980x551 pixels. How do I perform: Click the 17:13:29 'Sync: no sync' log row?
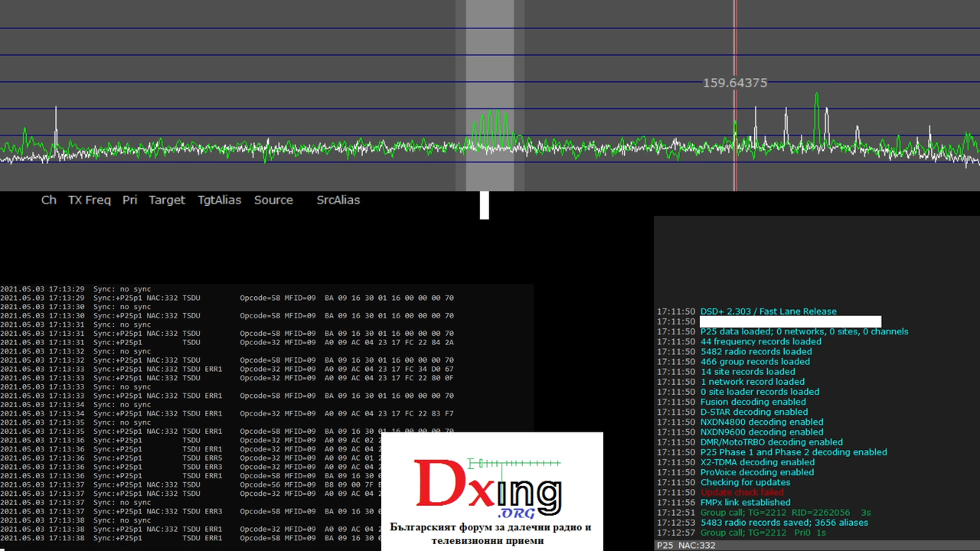point(76,289)
